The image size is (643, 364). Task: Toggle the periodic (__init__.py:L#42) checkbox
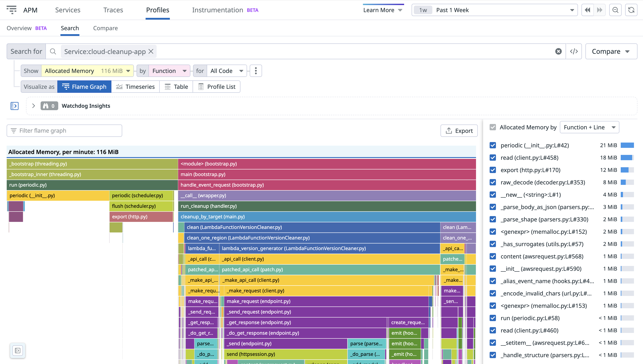[x=493, y=145]
